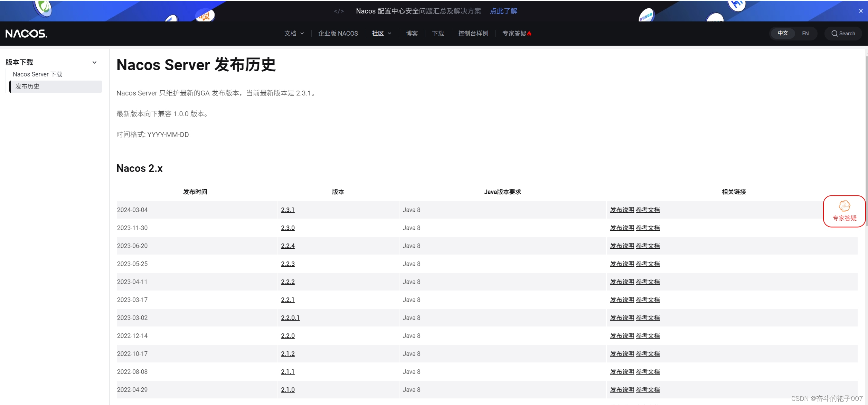Open version 2.1.1 link
Viewport: 868px width, 405px height.
point(287,372)
